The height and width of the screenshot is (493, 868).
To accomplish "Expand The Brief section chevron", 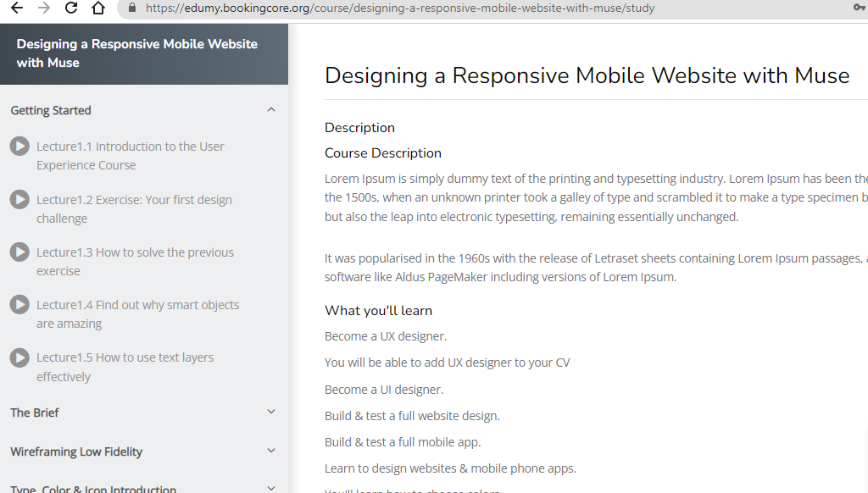I will (x=271, y=412).
